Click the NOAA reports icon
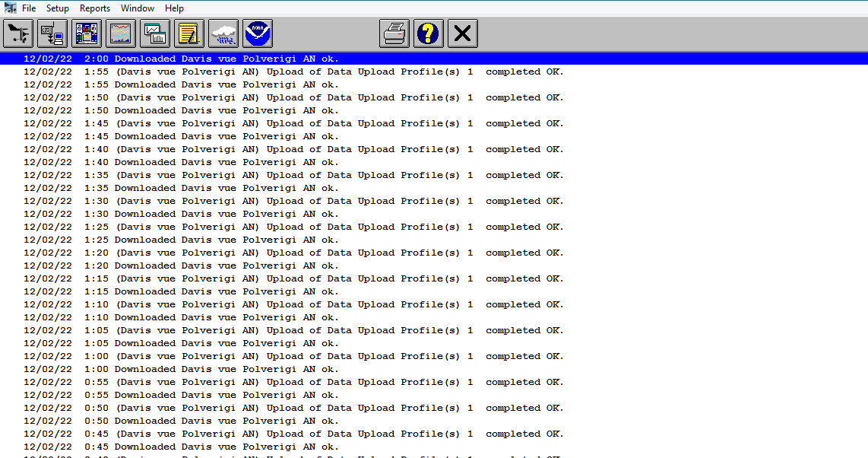868x458 pixels. click(258, 33)
